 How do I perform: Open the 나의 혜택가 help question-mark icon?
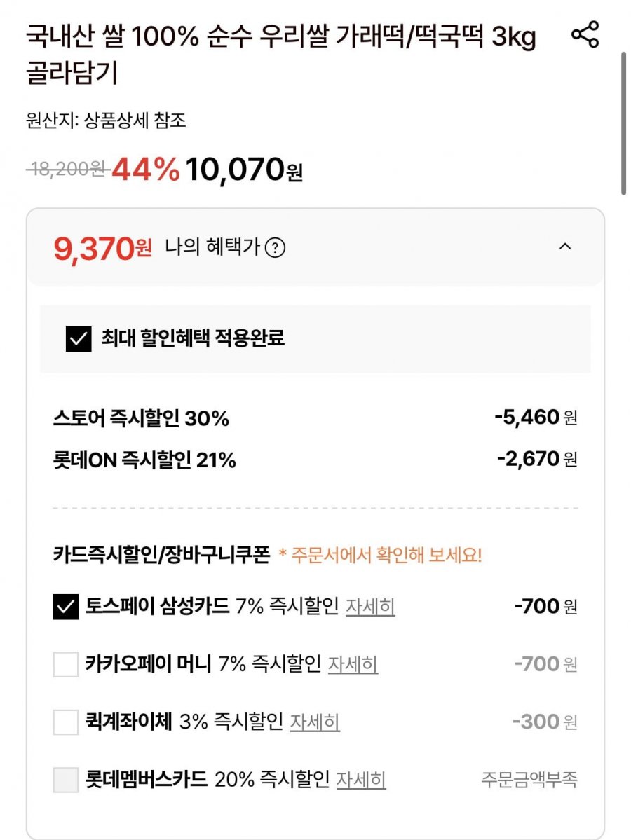[275, 248]
